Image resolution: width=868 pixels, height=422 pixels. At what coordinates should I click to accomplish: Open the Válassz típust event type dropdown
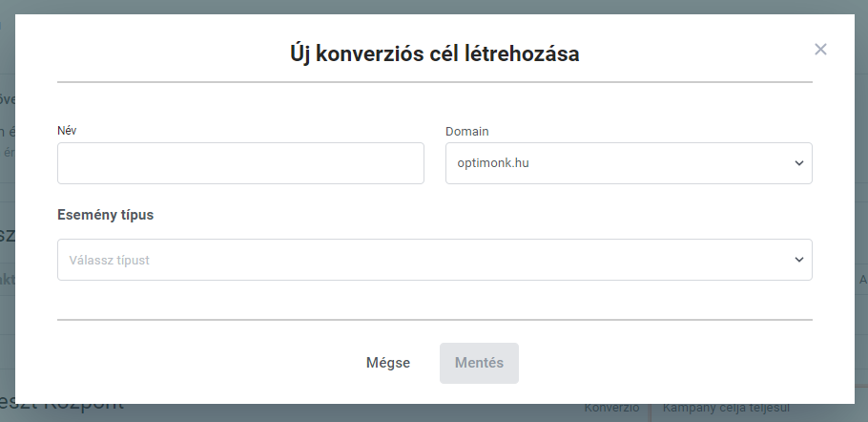pos(435,260)
